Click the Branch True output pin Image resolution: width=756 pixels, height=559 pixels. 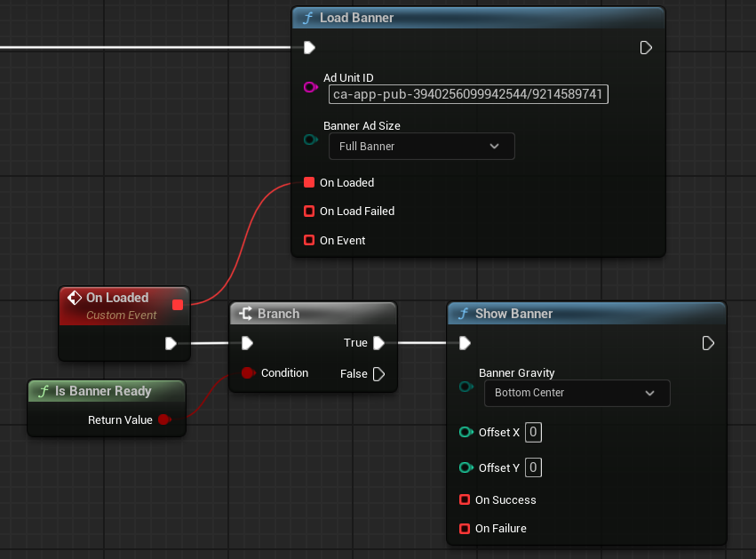tap(378, 343)
